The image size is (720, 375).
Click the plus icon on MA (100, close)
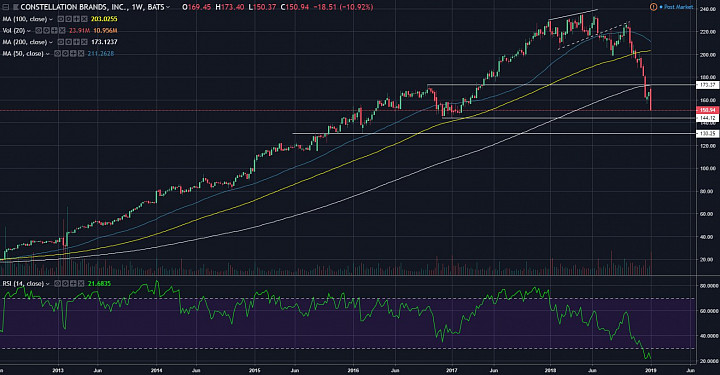click(76, 19)
